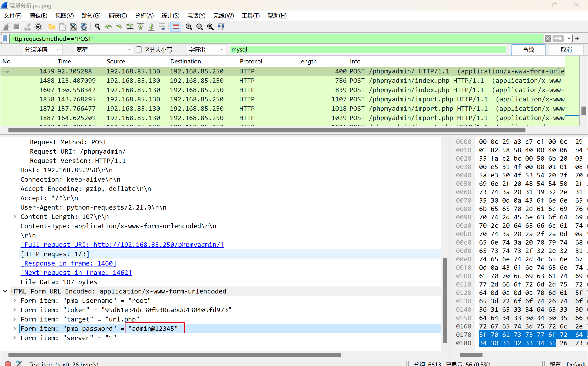Jump to Response in frame 1460
This screenshot has width=588, height=366.
pos(69,263)
